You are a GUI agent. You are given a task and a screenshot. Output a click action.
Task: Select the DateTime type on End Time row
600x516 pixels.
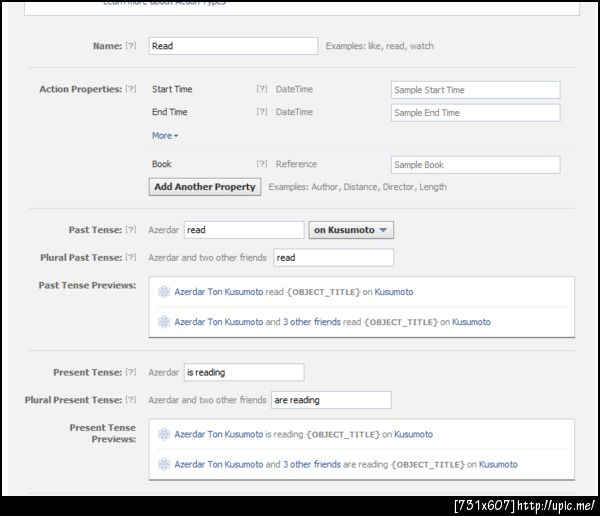click(294, 112)
